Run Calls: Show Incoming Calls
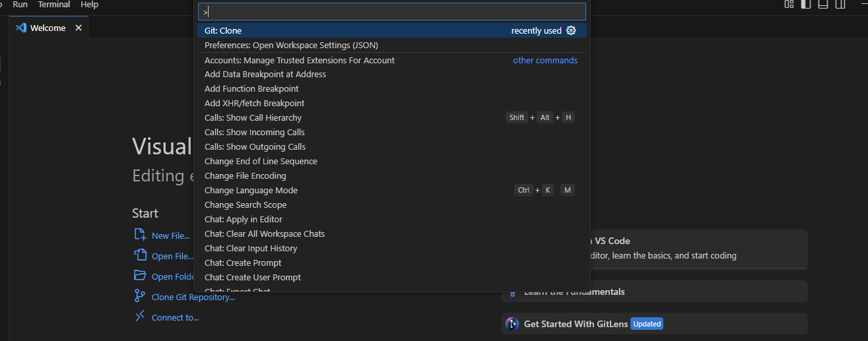 click(x=392, y=133)
